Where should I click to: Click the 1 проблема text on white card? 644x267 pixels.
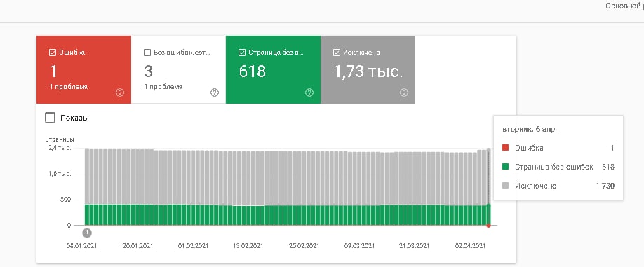pyautogui.click(x=163, y=87)
